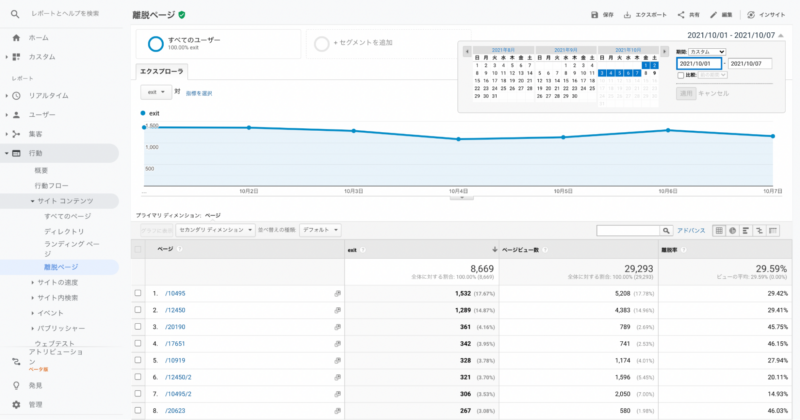Check the box for row /10919
800x420 pixels.
[138, 360]
